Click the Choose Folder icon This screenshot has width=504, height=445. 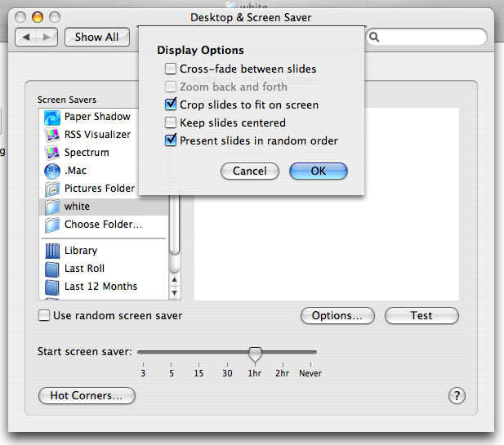(x=52, y=225)
